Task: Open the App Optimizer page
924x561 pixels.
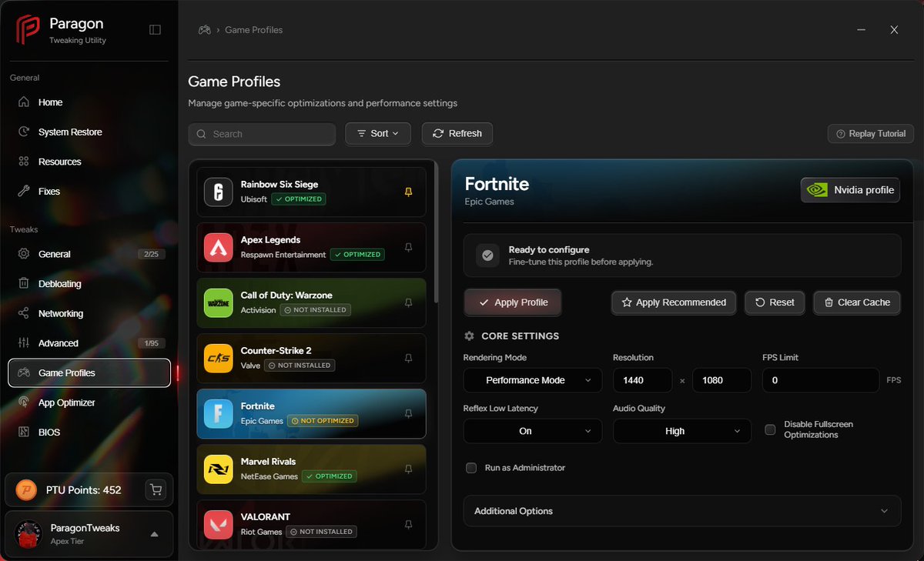Action: click(89, 402)
